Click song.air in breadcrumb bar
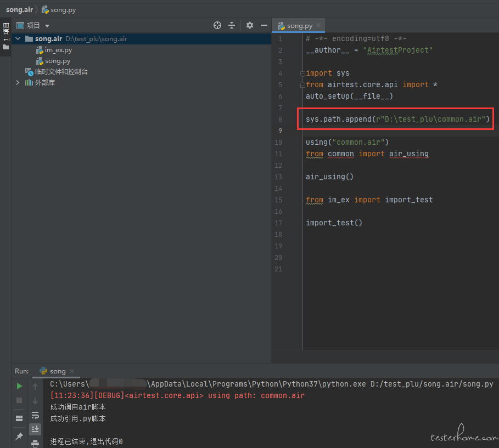 (x=19, y=10)
